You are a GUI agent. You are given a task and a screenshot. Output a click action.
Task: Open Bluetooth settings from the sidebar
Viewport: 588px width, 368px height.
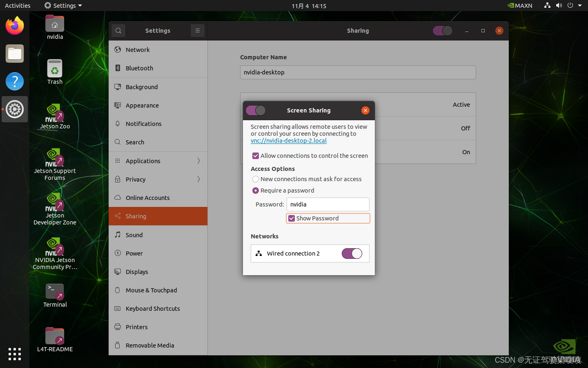coord(139,68)
